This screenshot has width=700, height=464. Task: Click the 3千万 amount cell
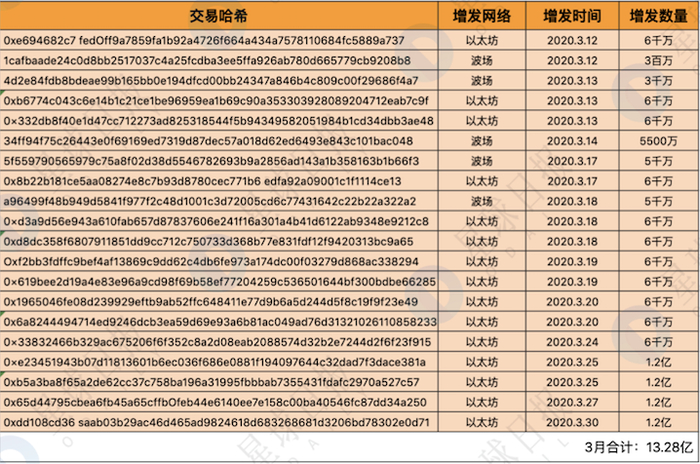point(658,81)
